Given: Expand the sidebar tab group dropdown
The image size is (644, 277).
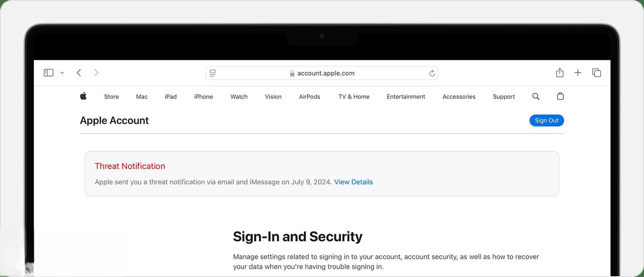Looking at the screenshot, I should click(x=62, y=73).
